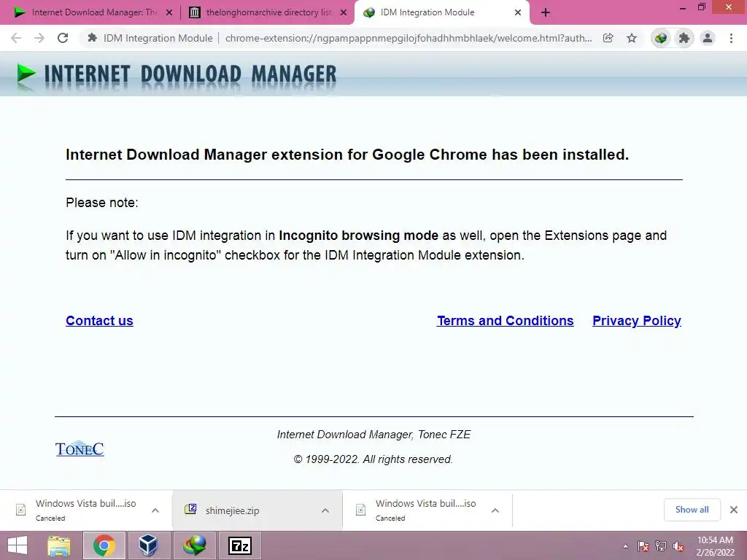This screenshot has width=747, height=560.
Task: Open 7-Zip from taskbar
Action: pyautogui.click(x=239, y=545)
